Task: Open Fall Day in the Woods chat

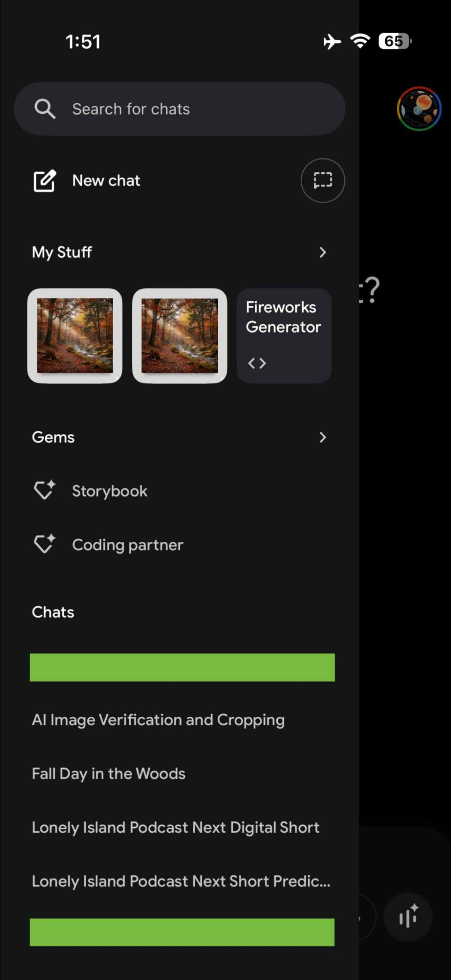Action: click(x=109, y=774)
